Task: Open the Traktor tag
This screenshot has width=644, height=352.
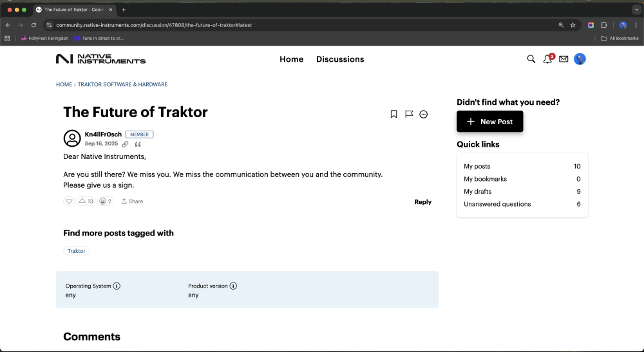Action: [77, 251]
